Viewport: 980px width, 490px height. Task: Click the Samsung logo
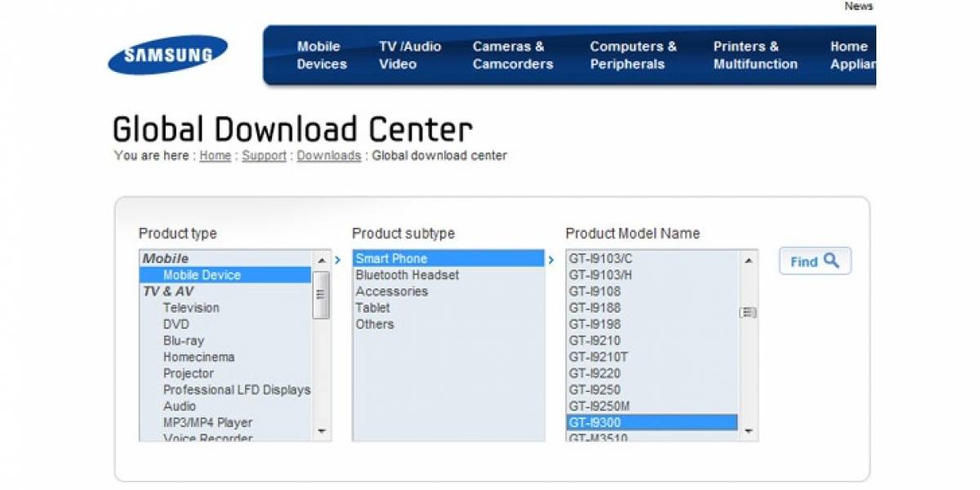point(167,55)
